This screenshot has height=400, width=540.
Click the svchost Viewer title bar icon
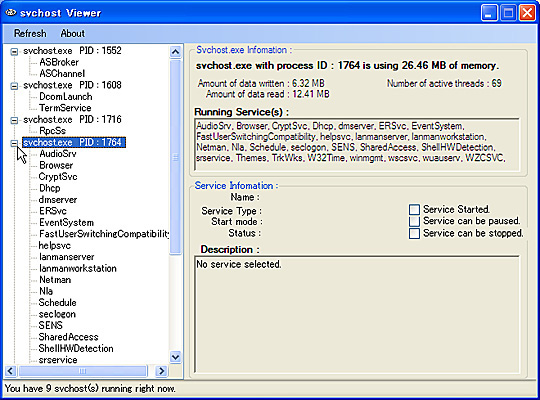click(x=11, y=13)
